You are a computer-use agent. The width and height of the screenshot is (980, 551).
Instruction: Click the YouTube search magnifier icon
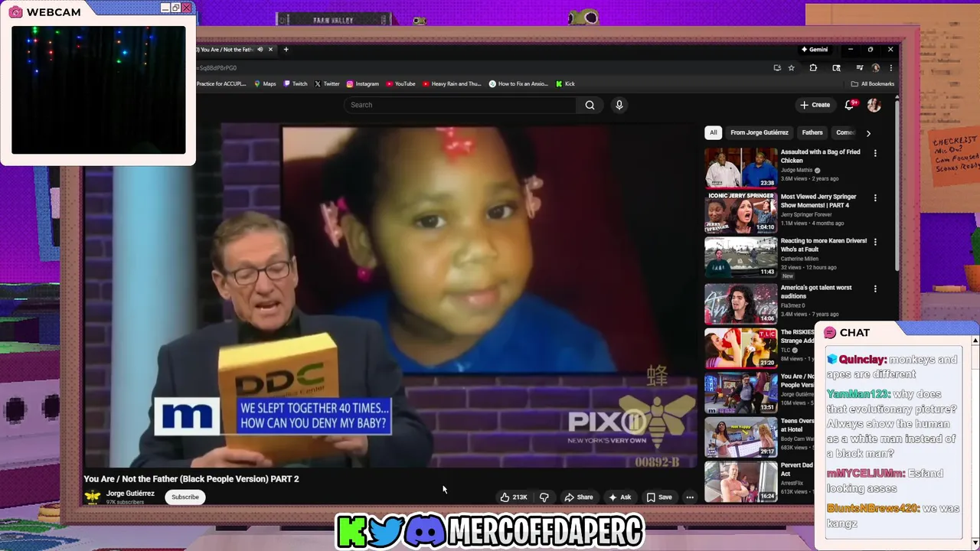click(x=590, y=105)
